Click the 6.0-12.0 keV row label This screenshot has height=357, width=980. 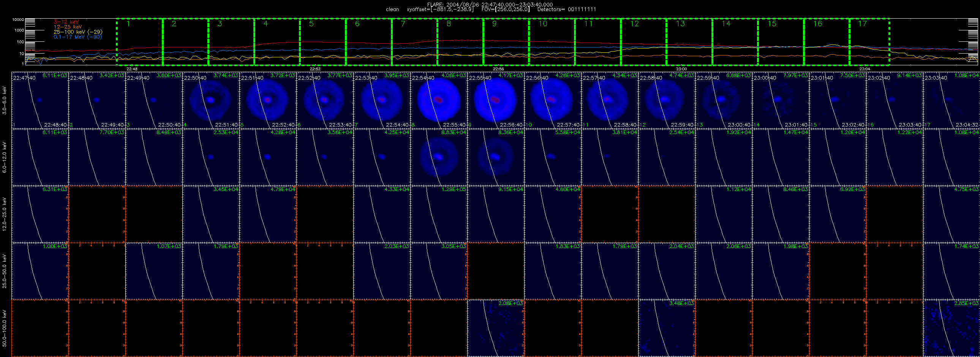click(x=5, y=157)
